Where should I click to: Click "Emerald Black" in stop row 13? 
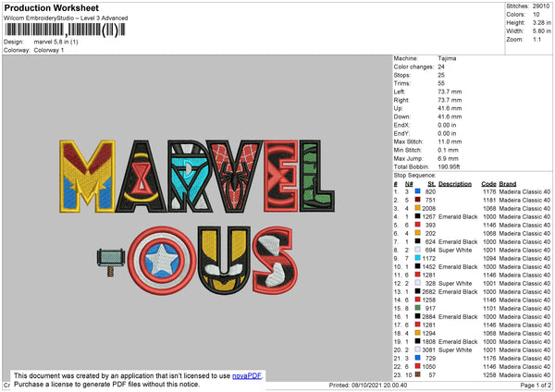point(458,291)
